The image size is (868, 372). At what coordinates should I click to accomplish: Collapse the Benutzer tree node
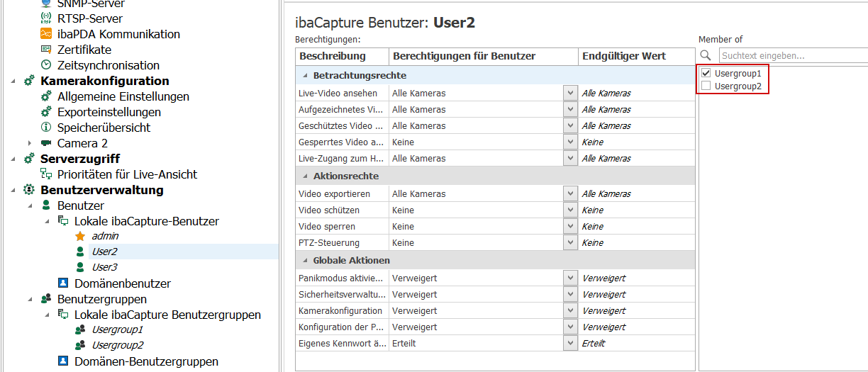tap(30, 205)
